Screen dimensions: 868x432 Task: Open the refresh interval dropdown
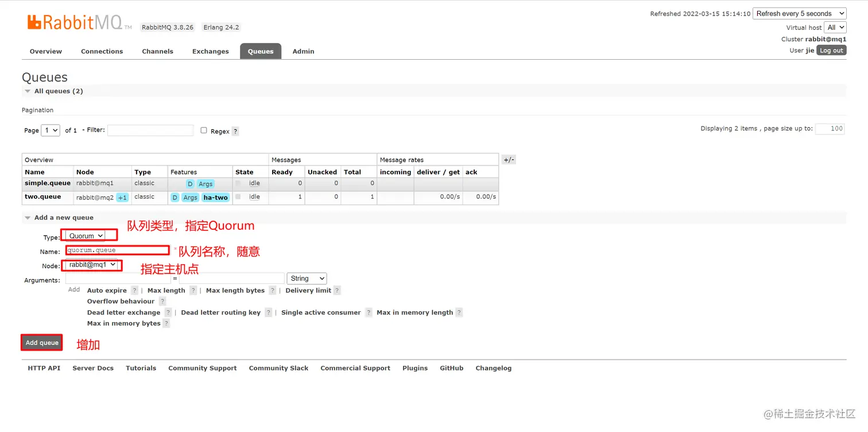[x=800, y=13]
